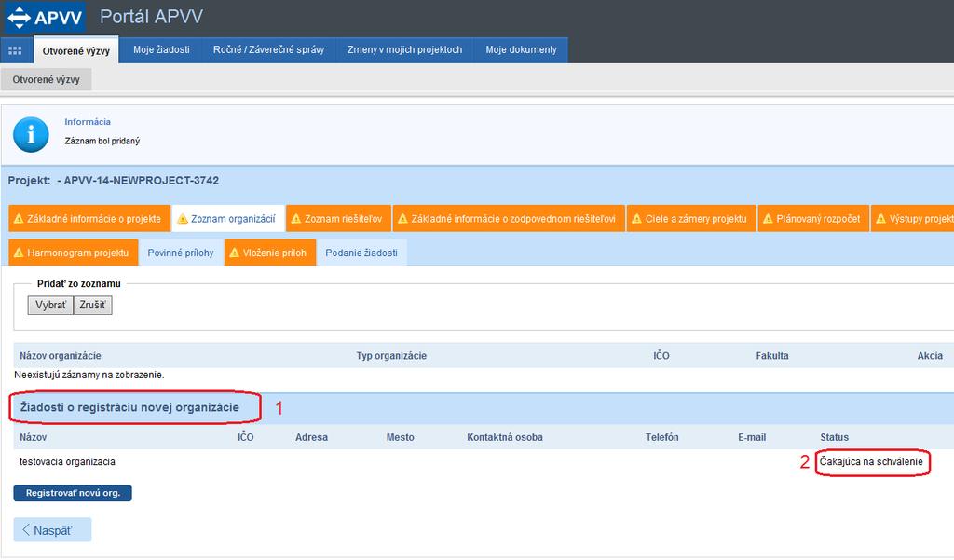Click Názov organizácie column header
This screenshot has height=560, width=954.
tap(61, 356)
